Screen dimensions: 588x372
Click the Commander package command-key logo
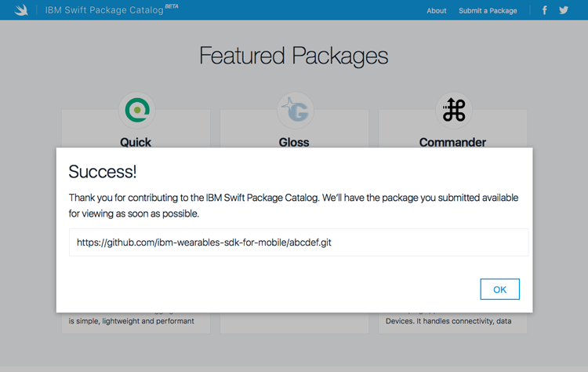click(x=454, y=110)
